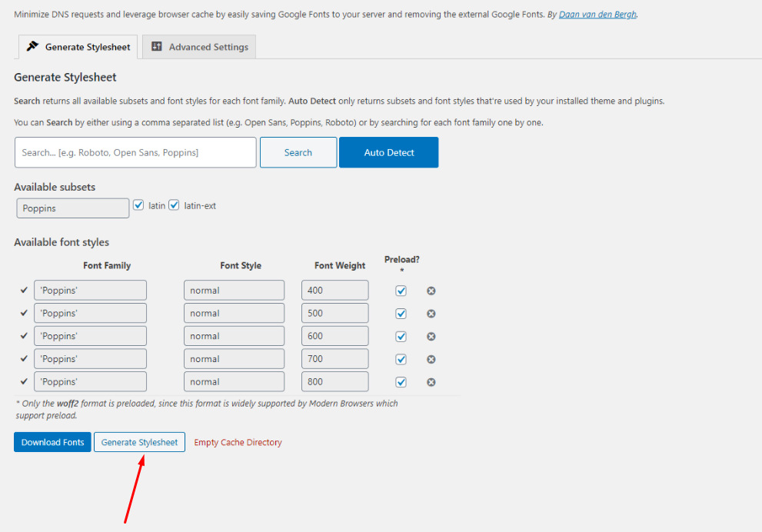Remove the Poppins 500 weight row
Viewport: 762px width, 532px height.
pyautogui.click(x=431, y=314)
